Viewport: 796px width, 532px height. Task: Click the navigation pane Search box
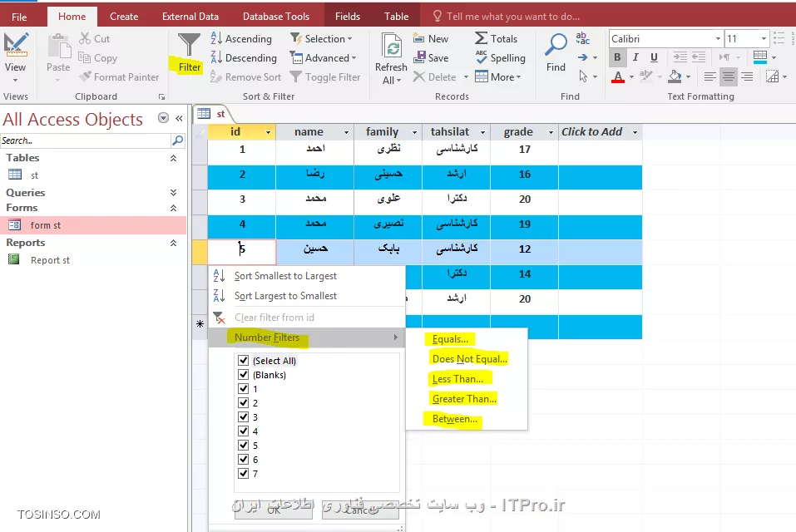(x=83, y=141)
